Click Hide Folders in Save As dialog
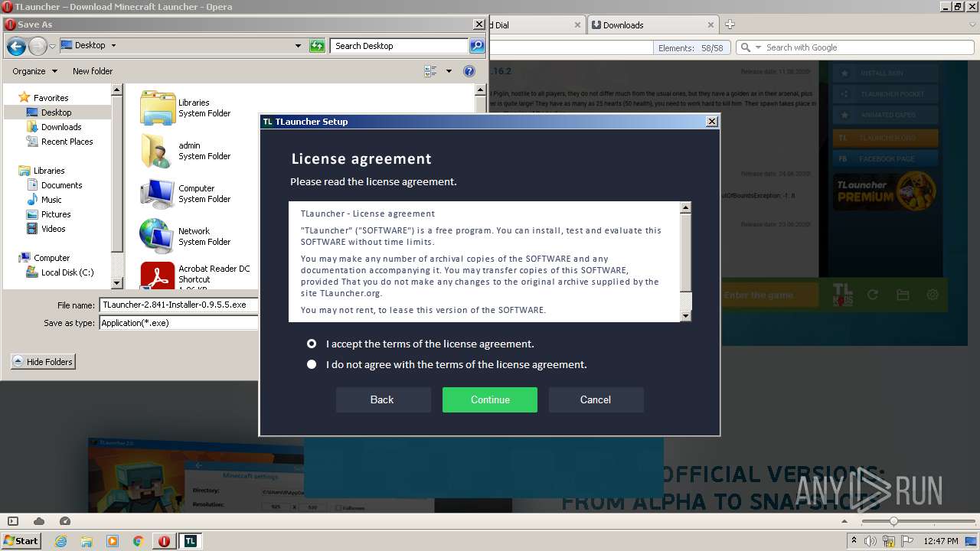 click(43, 362)
